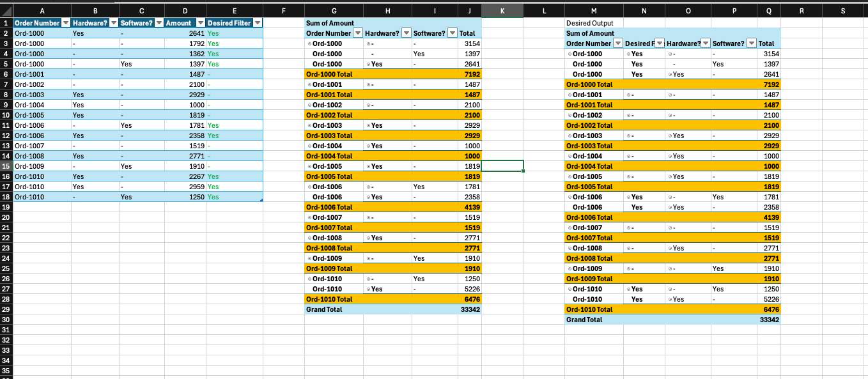The height and width of the screenshot is (379, 868).
Task: Click value 7192 in column Q
Action: 771,84
